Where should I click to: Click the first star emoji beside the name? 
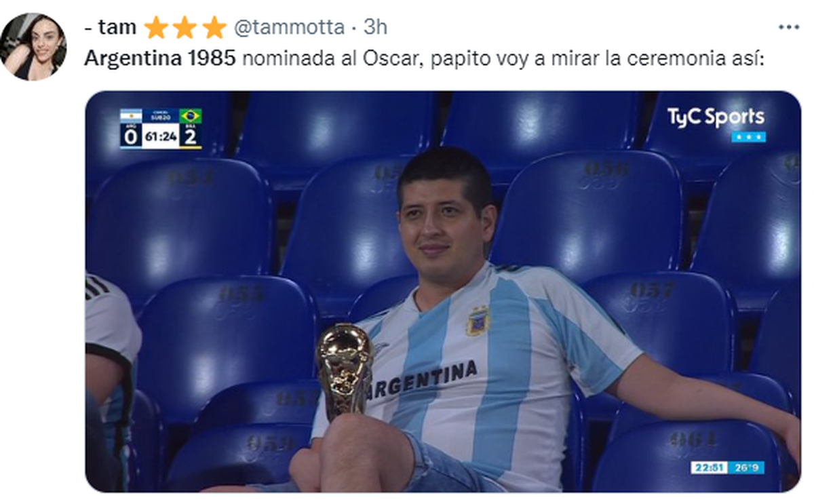point(156,28)
